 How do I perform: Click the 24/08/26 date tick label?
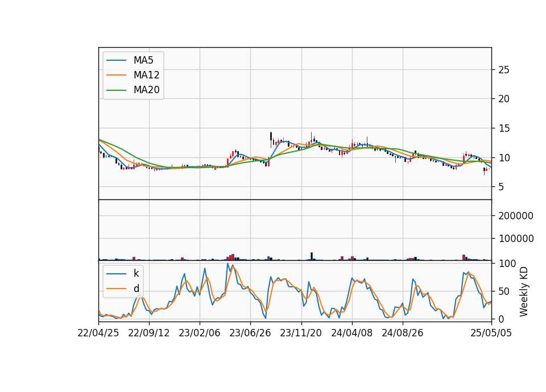tap(403, 333)
